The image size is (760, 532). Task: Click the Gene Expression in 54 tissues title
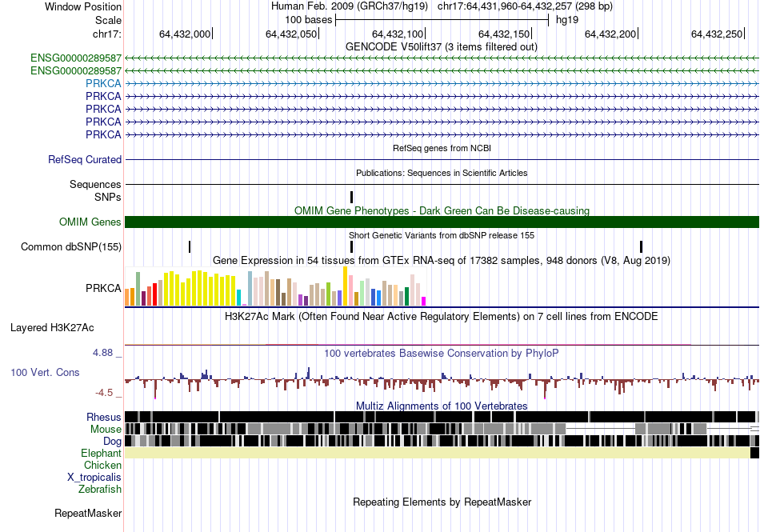coord(442,261)
